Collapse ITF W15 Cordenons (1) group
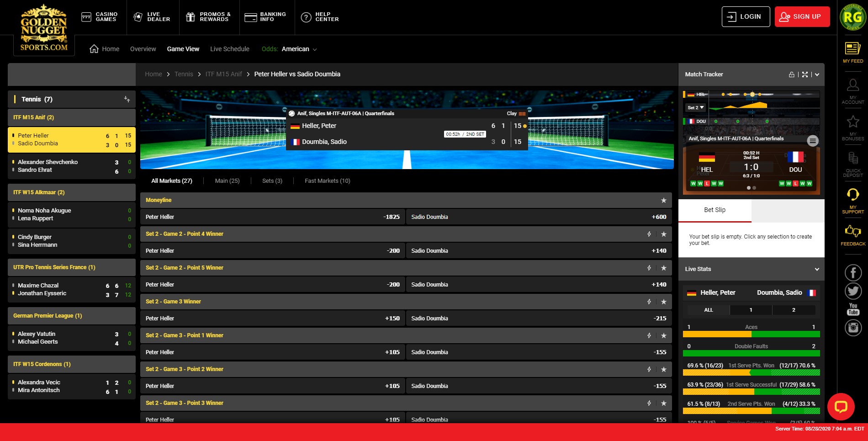The image size is (868, 441). pos(72,364)
